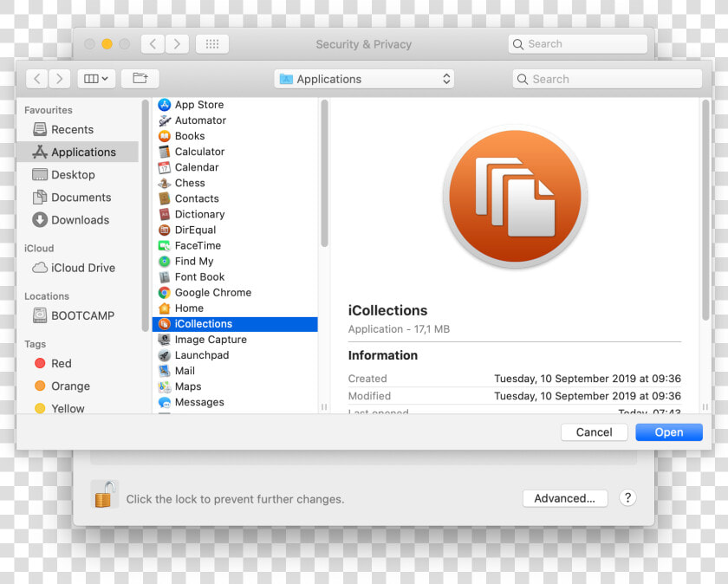This screenshot has height=584, width=728.
Task: Select the Find My app icon
Action: (165, 262)
